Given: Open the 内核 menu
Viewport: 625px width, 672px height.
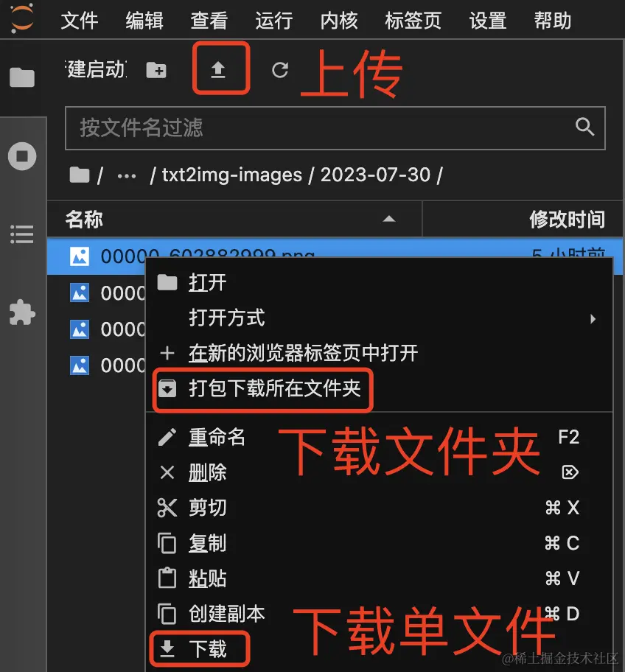Looking at the screenshot, I should click(x=339, y=20).
